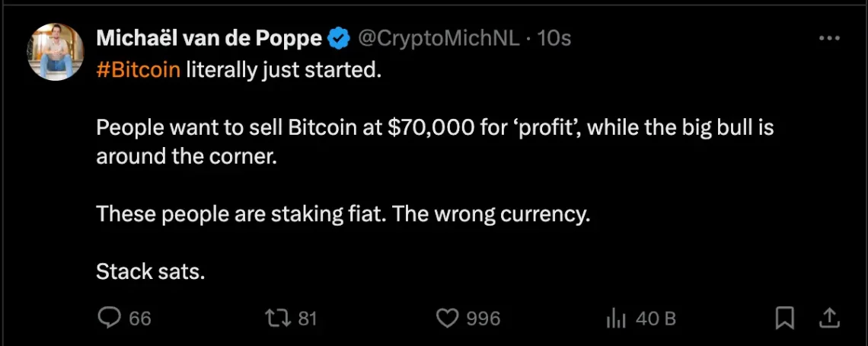This screenshot has height=346, width=868.
Task: Follow the orange #Bitcoin hashtag
Action: click(139, 70)
